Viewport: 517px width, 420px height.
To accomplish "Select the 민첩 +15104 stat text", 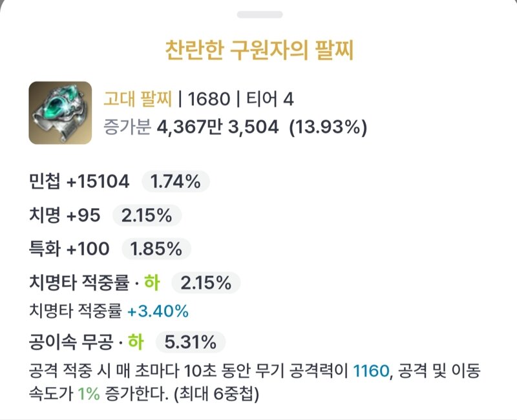I will click(79, 182).
